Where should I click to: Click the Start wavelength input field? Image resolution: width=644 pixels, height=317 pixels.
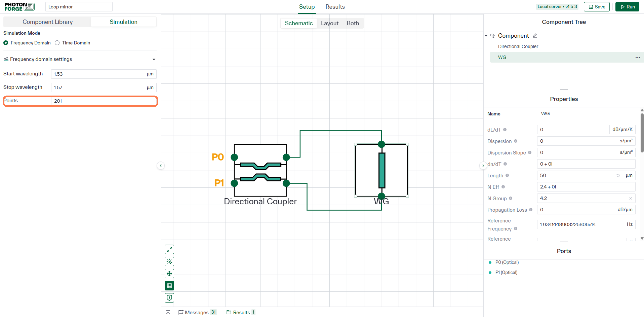97,74
